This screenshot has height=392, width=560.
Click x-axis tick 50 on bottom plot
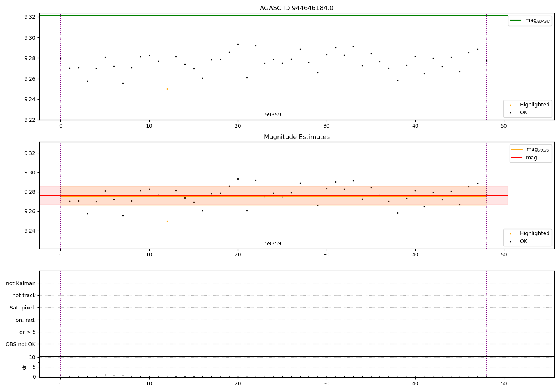pyautogui.click(x=504, y=383)
